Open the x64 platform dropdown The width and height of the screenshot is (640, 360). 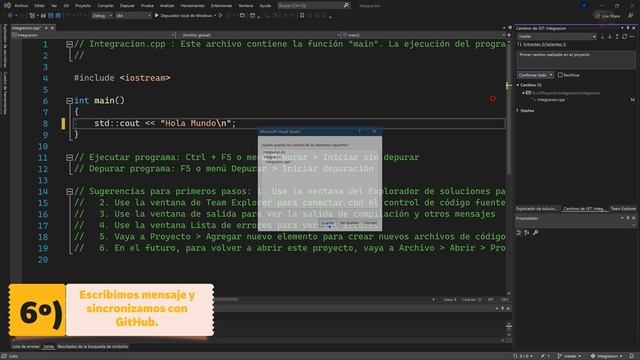133,16
